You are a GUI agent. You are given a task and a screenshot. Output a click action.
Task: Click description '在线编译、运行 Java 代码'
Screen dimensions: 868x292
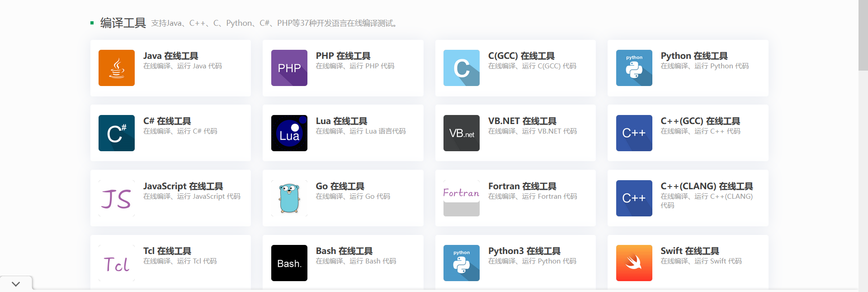tap(183, 66)
